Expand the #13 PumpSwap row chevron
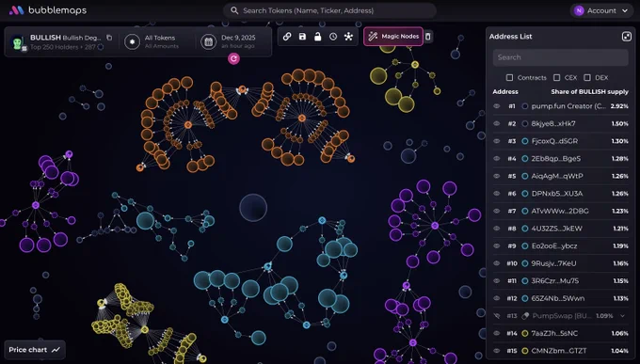Screen dimensions: 640x364 point(623,316)
